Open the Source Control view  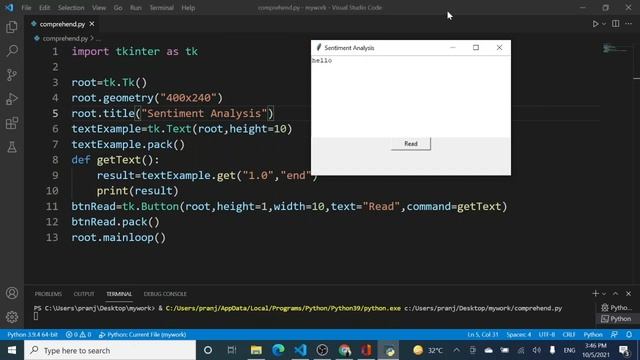point(12,75)
